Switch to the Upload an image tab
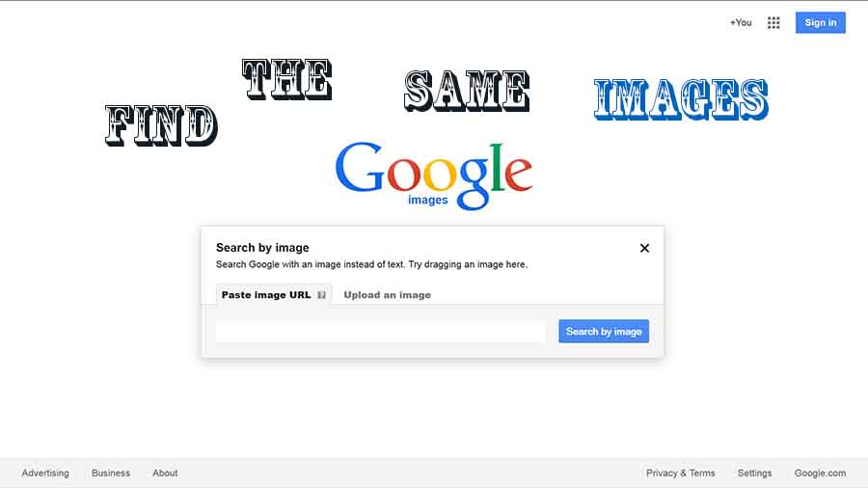The height and width of the screenshot is (488, 868). point(388,295)
